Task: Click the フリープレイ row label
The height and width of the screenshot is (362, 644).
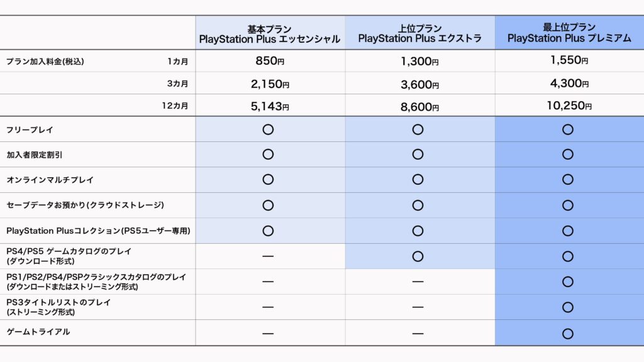Action: [30, 129]
